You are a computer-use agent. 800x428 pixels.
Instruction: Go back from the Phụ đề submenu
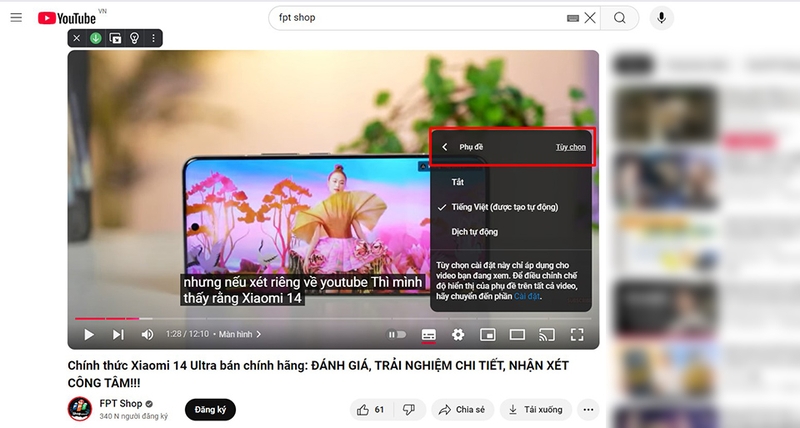(x=445, y=147)
